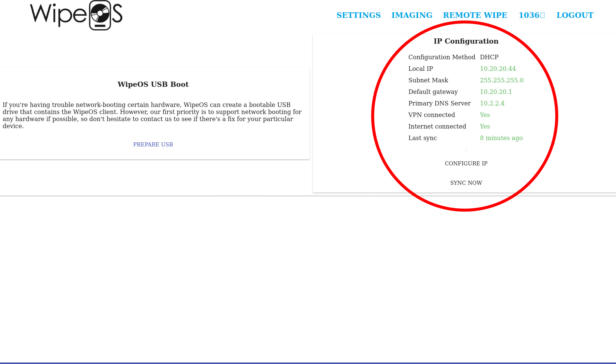Open the IMAGING page
Image resolution: width=616 pixels, height=364 pixels.
point(412,15)
